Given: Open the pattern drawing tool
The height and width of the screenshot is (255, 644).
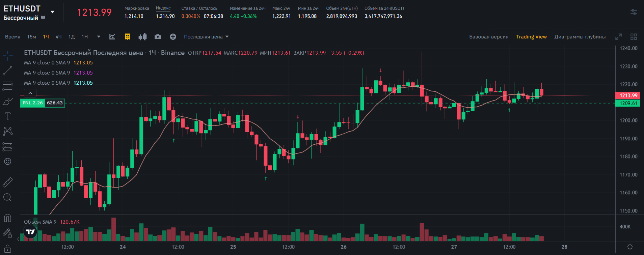Looking at the screenshot, I should coord(7,131).
